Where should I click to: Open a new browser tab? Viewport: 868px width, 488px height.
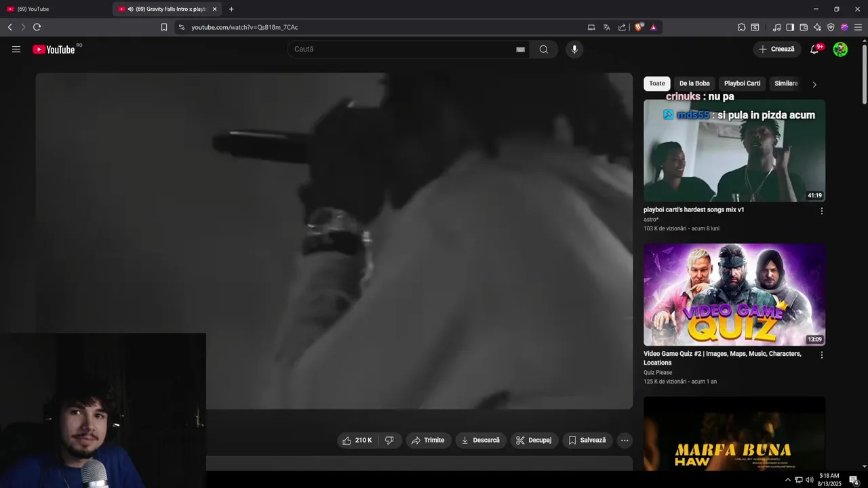(x=231, y=9)
